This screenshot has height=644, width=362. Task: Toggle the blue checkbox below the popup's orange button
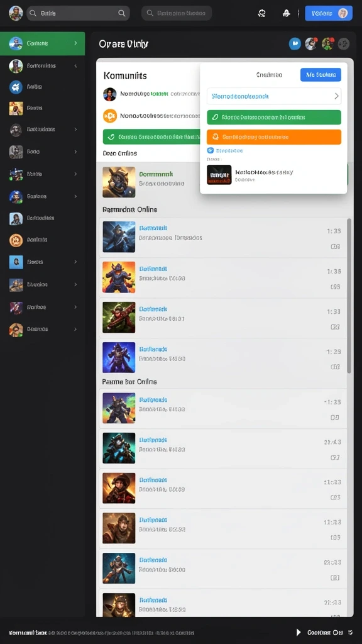tap(211, 150)
